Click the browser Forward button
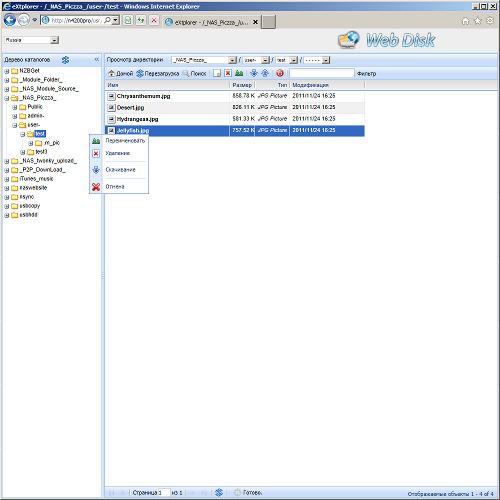The height and width of the screenshot is (500, 500). (x=23, y=20)
